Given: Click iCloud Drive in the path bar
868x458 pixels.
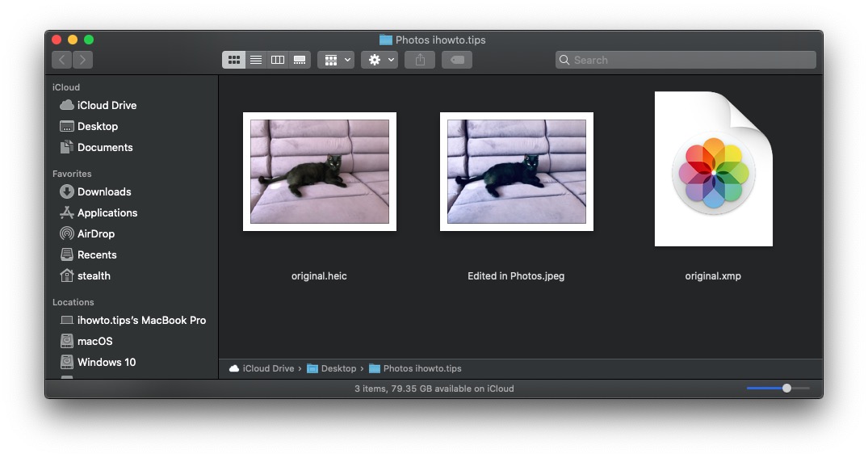Looking at the screenshot, I should click(267, 368).
